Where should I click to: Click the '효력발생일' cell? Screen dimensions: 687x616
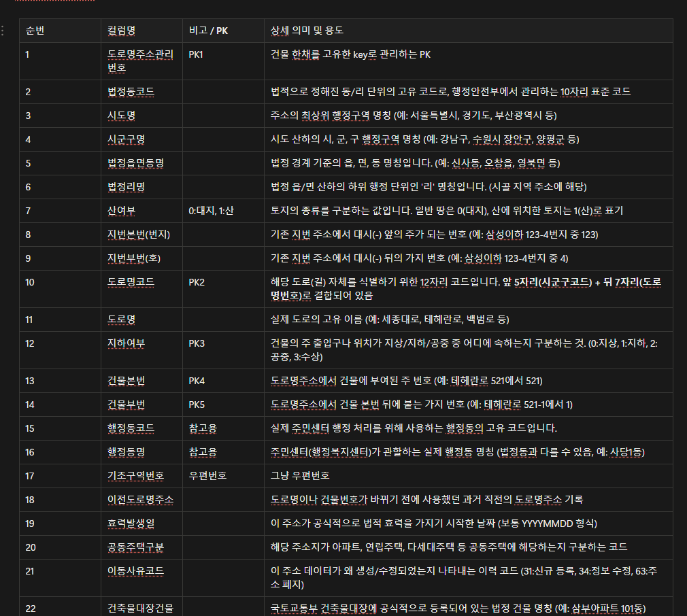(x=141, y=524)
